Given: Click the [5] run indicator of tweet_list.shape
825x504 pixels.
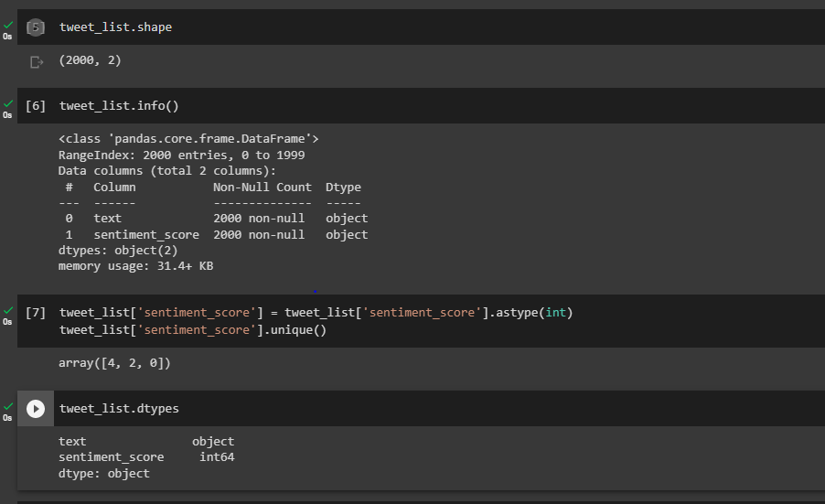Looking at the screenshot, I should point(36,27).
